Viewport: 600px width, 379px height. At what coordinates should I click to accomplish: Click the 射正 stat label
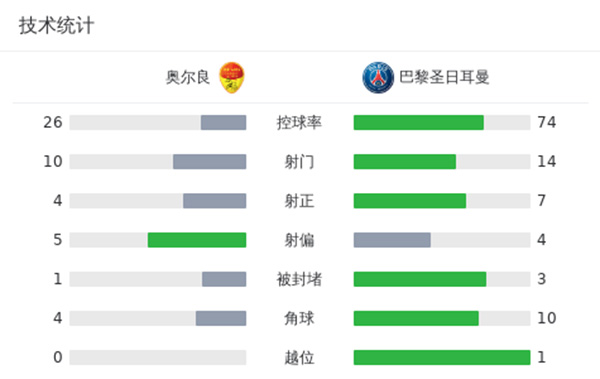[x=299, y=201]
